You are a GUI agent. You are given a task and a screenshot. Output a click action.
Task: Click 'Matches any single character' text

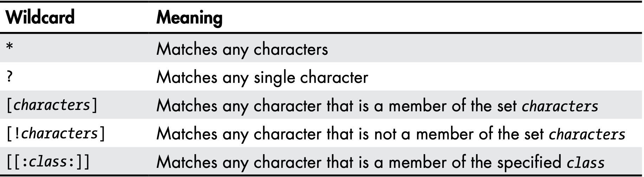pos(262,78)
